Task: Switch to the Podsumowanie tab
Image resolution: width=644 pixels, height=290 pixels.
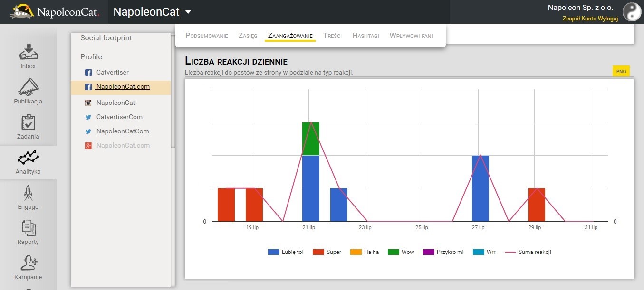Action: coord(206,36)
